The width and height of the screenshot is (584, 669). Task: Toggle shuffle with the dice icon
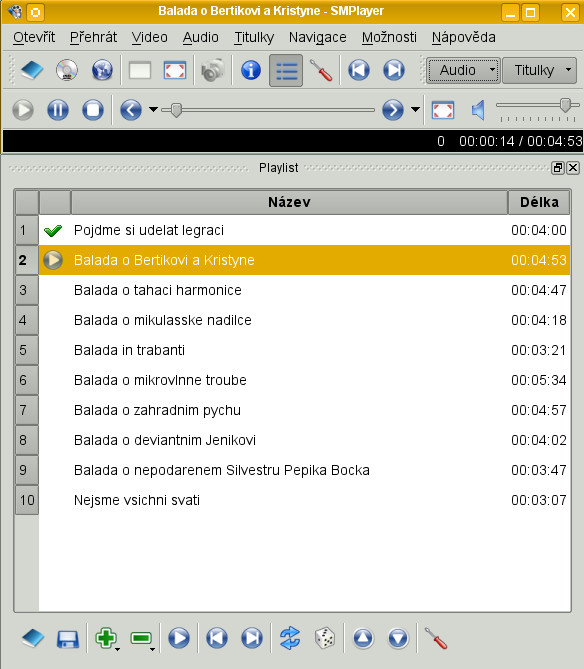325,638
